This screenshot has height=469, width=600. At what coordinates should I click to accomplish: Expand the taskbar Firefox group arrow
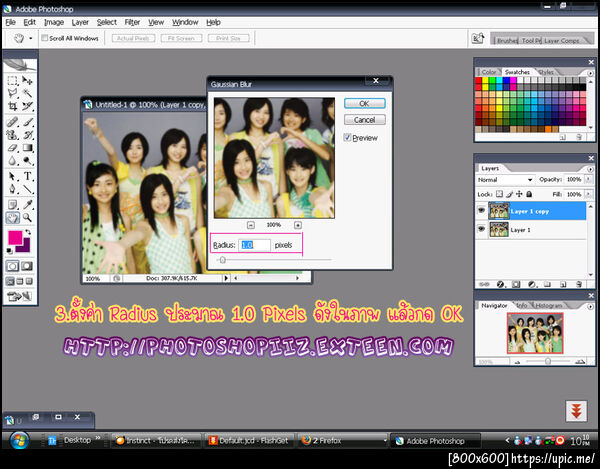pos(385,441)
